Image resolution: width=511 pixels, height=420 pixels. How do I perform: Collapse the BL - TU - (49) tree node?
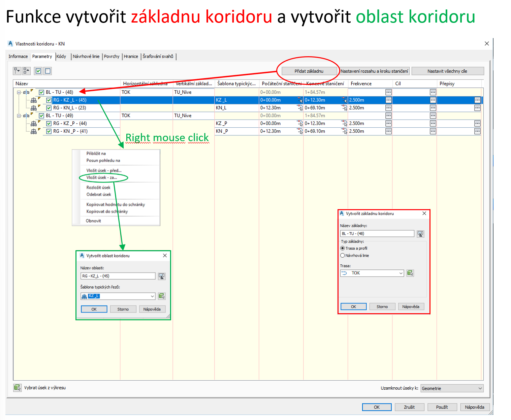point(19,116)
